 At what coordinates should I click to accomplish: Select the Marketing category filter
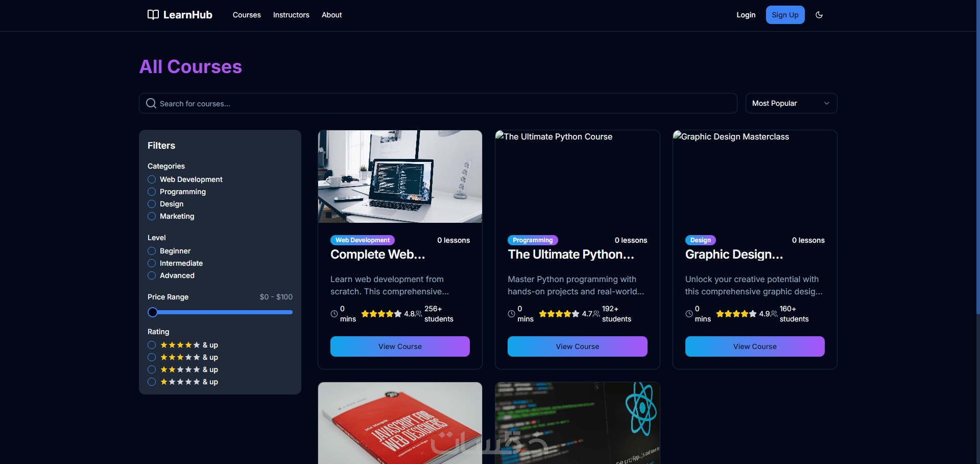[152, 216]
